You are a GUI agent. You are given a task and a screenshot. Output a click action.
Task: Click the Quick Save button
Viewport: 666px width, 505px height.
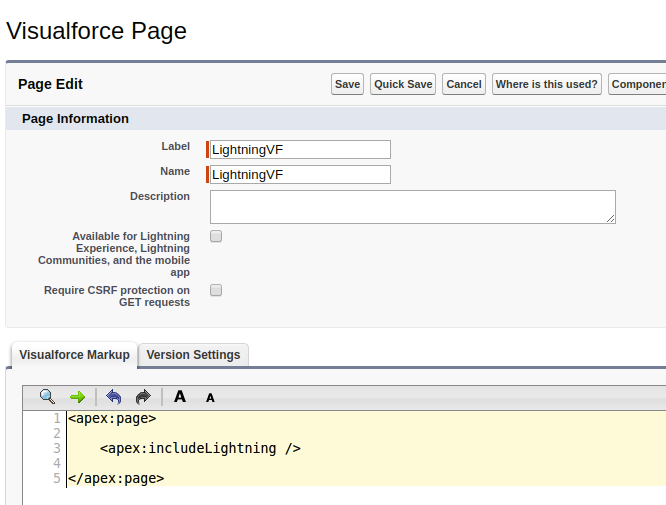[x=403, y=84]
